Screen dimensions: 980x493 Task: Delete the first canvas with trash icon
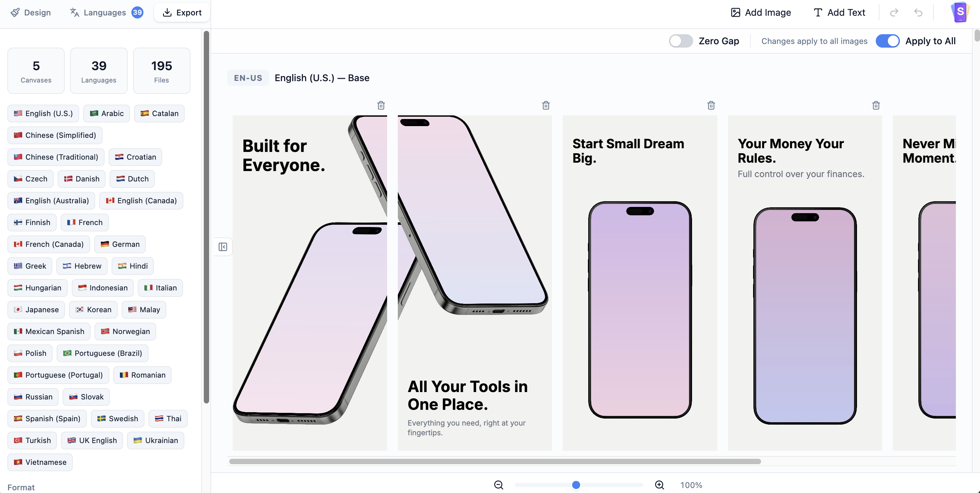381,105
